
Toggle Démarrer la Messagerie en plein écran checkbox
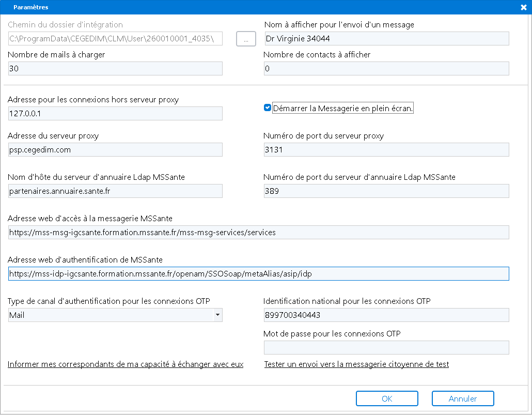pos(268,108)
